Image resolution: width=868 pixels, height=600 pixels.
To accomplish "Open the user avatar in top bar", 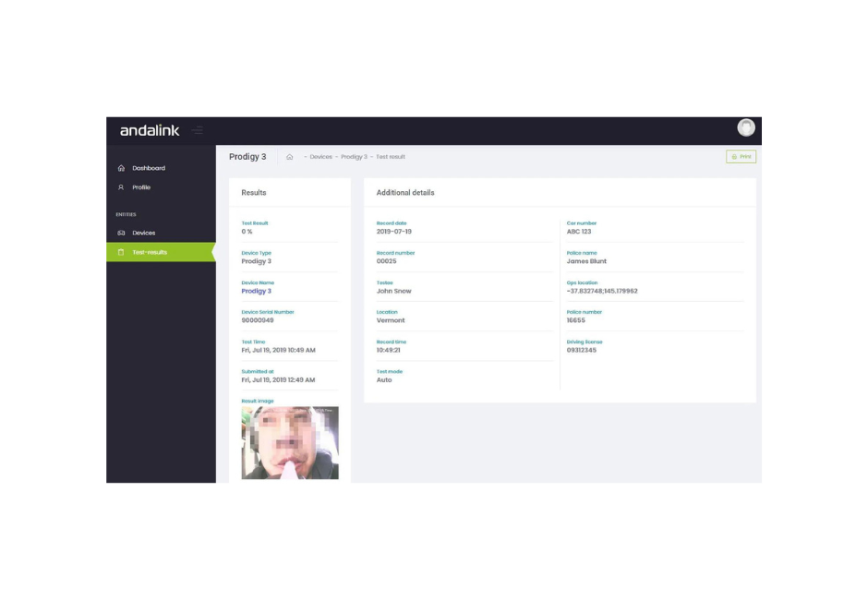I will coord(746,128).
